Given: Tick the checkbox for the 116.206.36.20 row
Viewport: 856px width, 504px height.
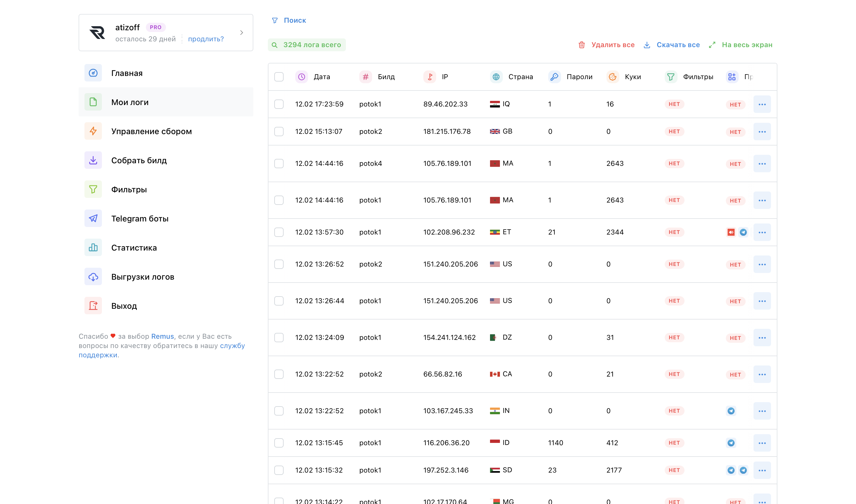Looking at the screenshot, I should (x=279, y=443).
